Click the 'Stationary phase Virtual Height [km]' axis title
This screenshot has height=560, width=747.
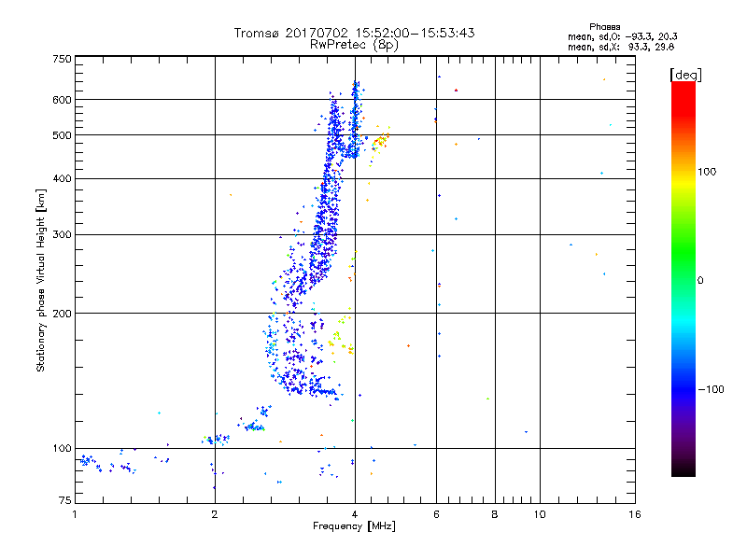[40, 281]
